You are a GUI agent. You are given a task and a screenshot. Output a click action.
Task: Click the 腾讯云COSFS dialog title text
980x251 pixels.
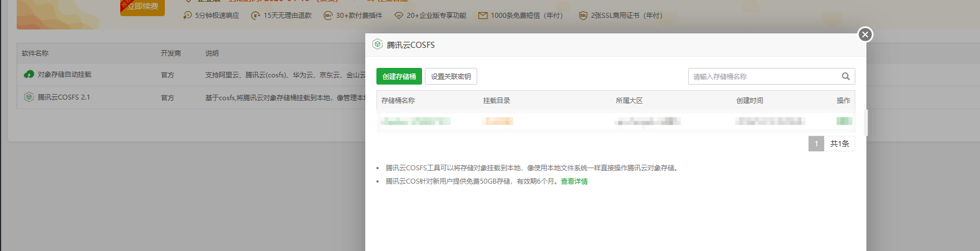pyautogui.click(x=411, y=45)
